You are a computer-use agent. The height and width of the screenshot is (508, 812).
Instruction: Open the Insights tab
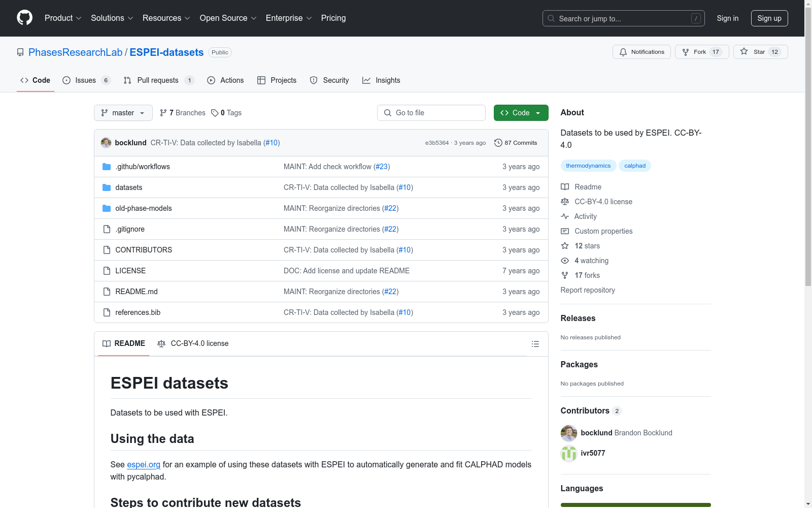[381, 80]
